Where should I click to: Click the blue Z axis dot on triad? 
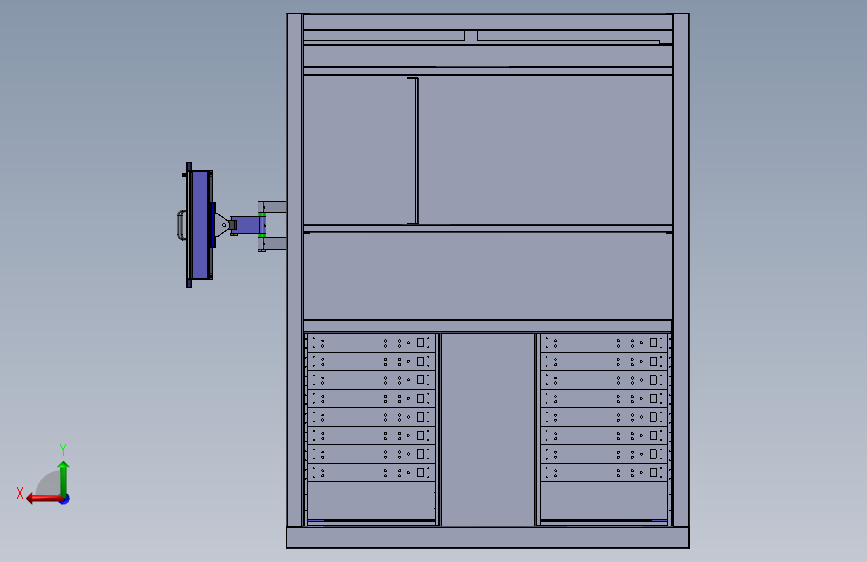pos(65,499)
